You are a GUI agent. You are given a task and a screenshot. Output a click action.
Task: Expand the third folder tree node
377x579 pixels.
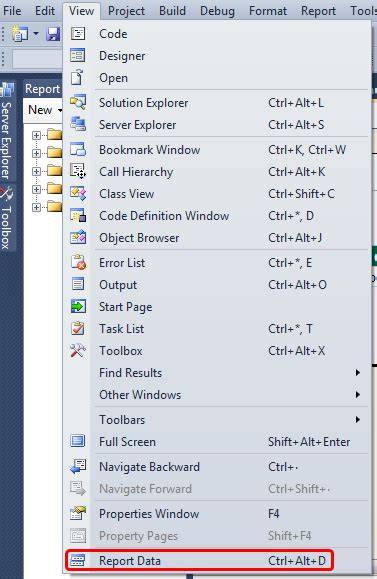tap(36, 171)
